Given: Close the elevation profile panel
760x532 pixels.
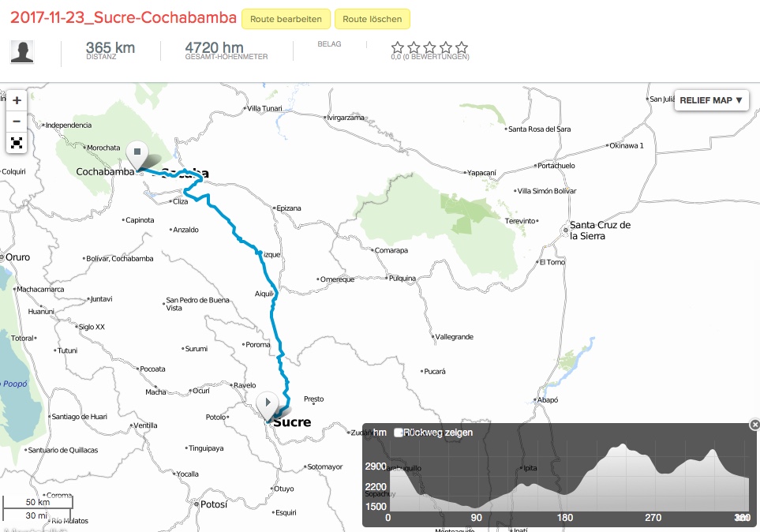Looking at the screenshot, I should [x=754, y=425].
